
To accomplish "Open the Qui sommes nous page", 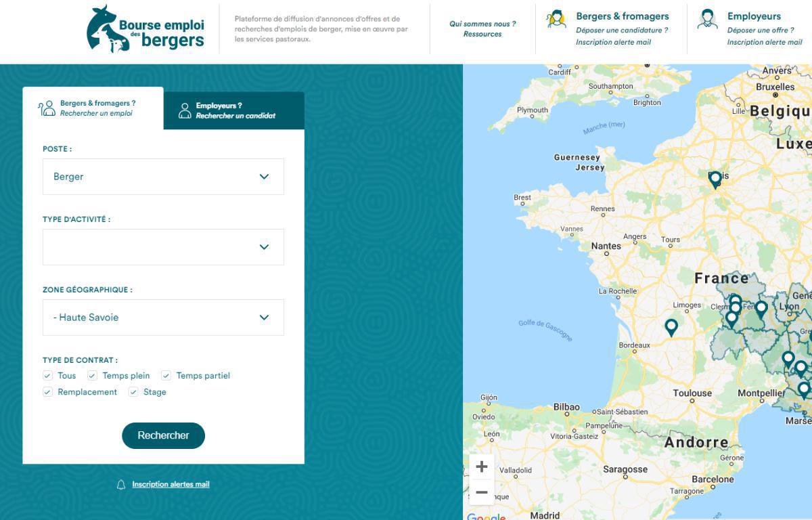I will point(482,24).
